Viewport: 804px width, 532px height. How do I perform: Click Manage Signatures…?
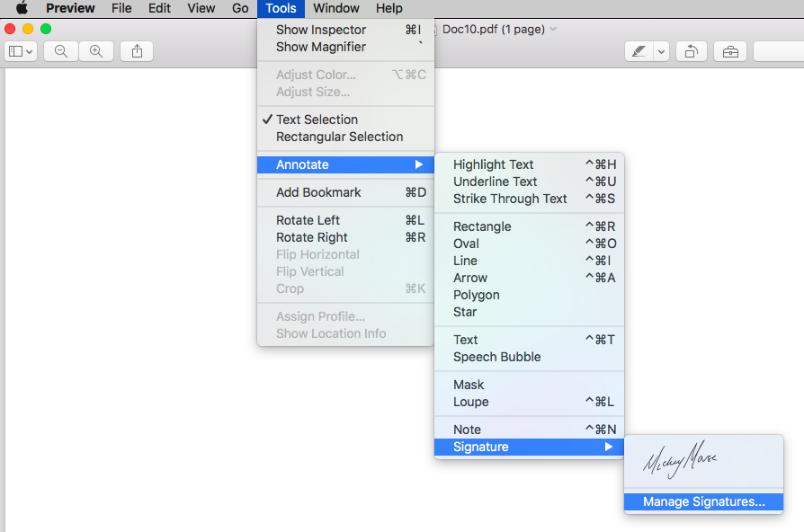[703, 501]
